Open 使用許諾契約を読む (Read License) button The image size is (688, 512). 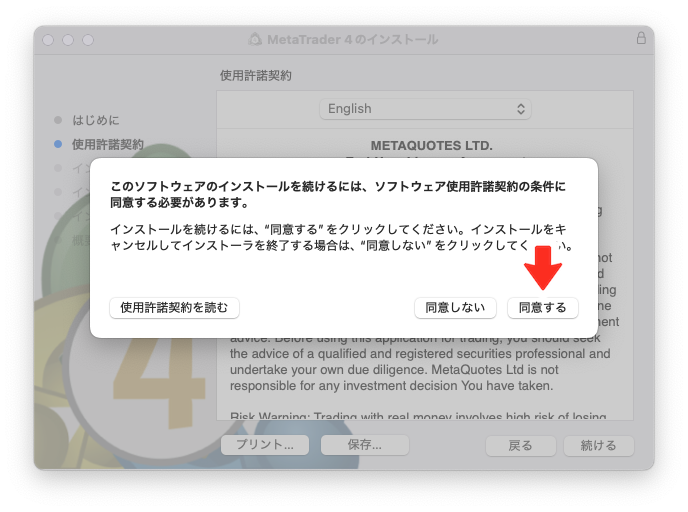point(174,308)
